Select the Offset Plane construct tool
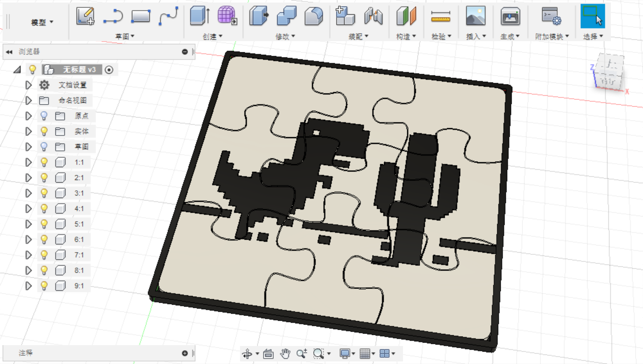This screenshot has width=643, height=364. tap(406, 16)
